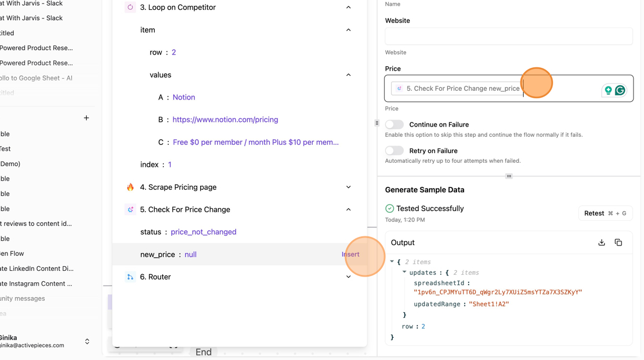The height and width of the screenshot is (360, 644).
Task: Collapse the updates node in the output
Action: [404, 273]
